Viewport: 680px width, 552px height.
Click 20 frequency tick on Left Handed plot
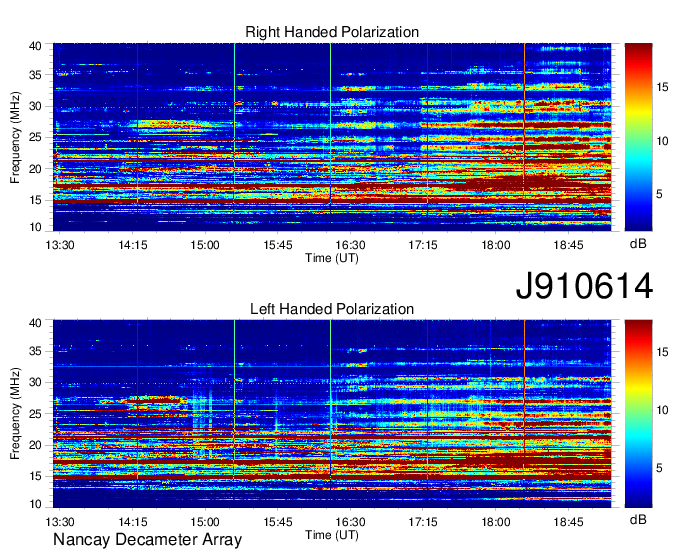pos(35,445)
